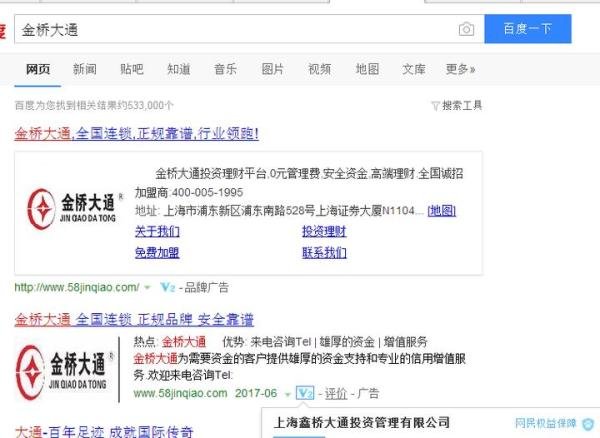600x438 pixels.
Task: Open the 免费加盟 link
Action: (157, 252)
